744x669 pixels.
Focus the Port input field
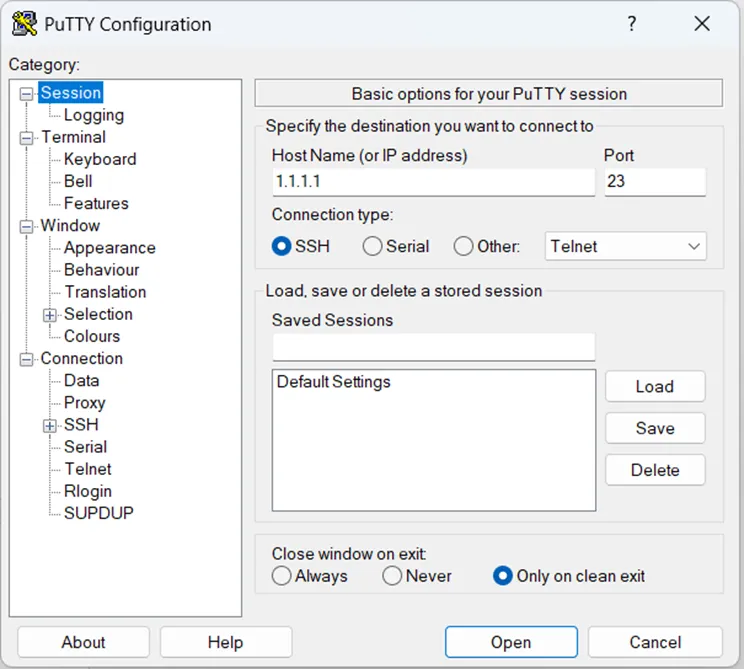(655, 182)
